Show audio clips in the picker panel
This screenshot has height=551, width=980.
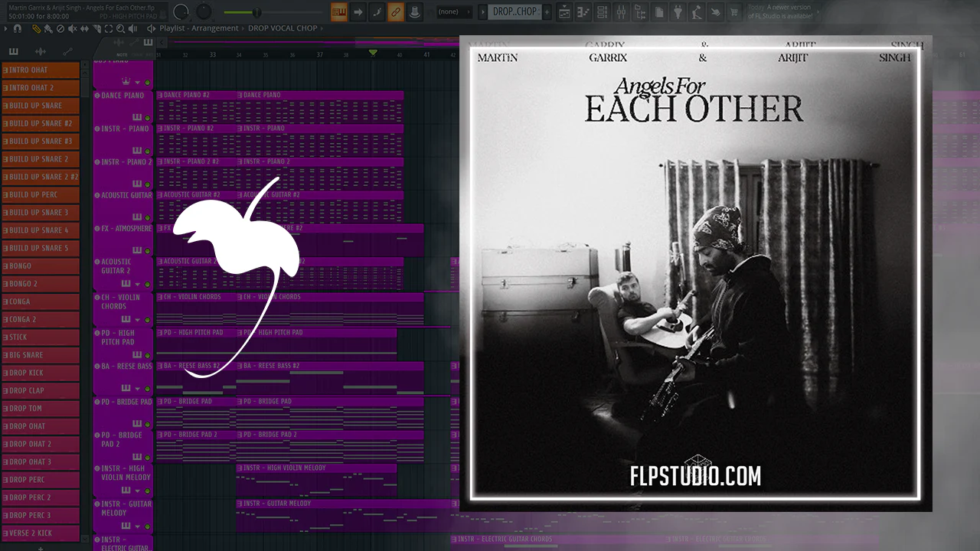pyautogui.click(x=41, y=51)
